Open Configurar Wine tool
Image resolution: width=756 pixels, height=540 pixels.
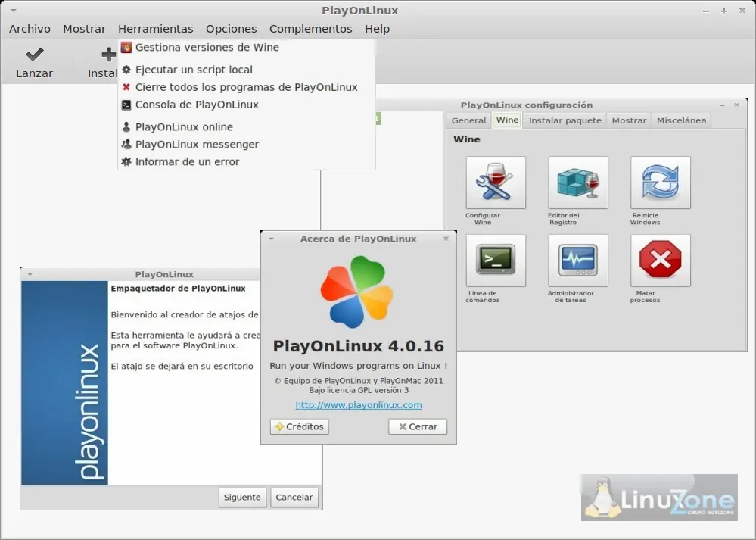(496, 183)
